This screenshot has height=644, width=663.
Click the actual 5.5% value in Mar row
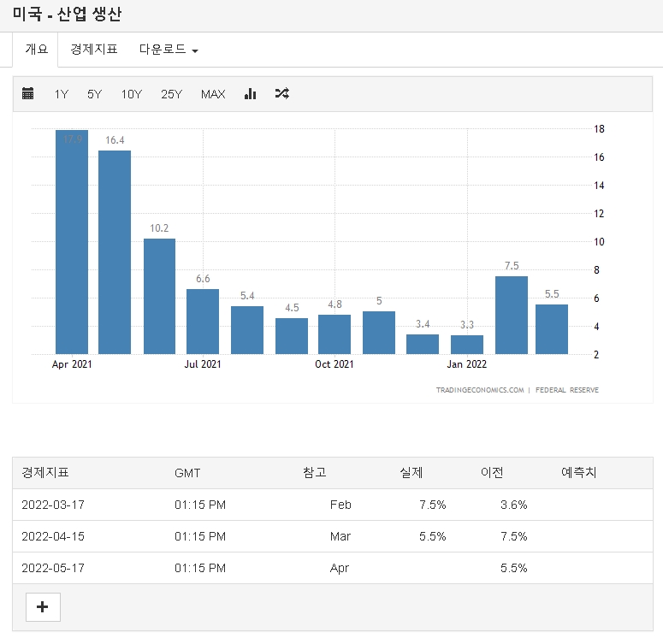tap(433, 536)
